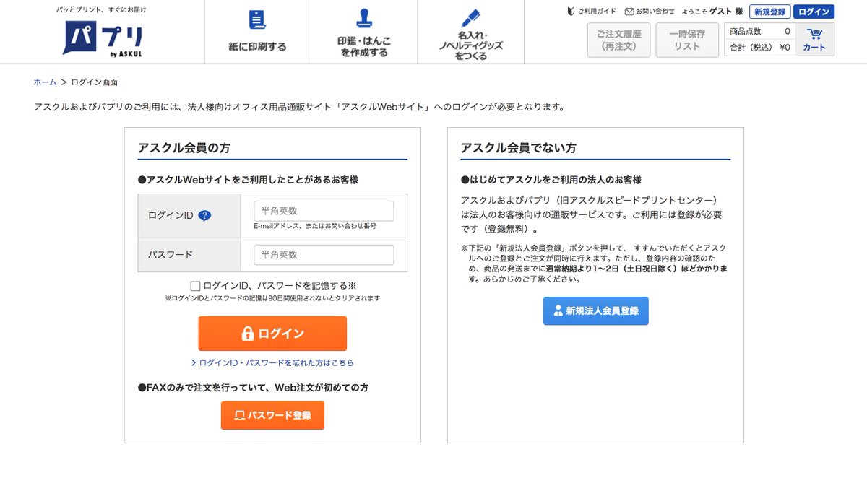
Task: Click お問い合わせ link text
Action: [x=655, y=12]
